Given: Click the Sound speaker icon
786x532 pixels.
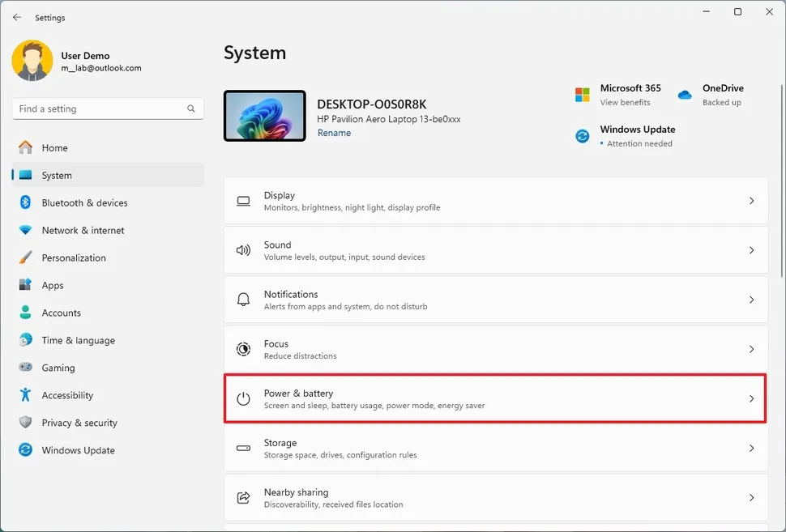Looking at the screenshot, I should pyautogui.click(x=243, y=249).
